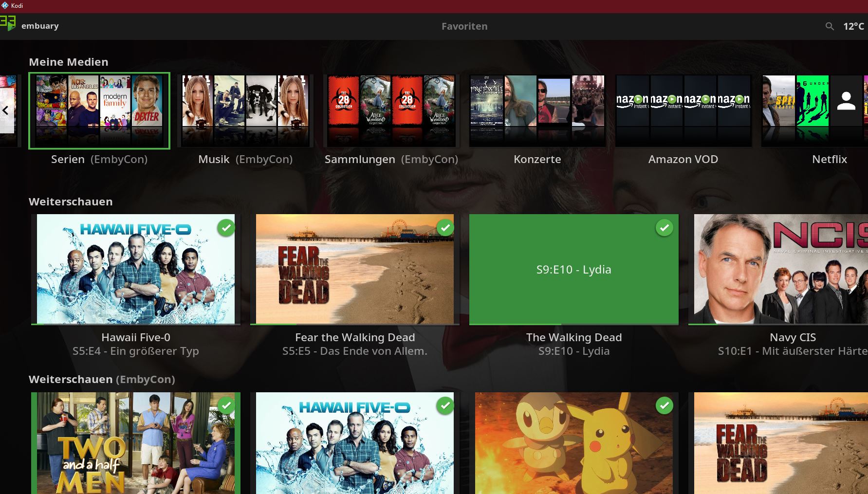Screen dimensions: 868x494
Task: Open the Netflix library tile
Action: (814, 110)
